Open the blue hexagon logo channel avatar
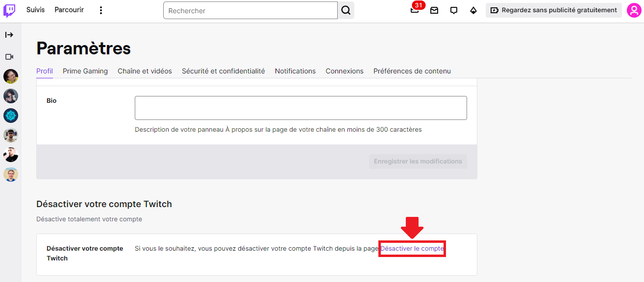Image resolution: width=644 pixels, height=282 pixels. click(11, 116)
